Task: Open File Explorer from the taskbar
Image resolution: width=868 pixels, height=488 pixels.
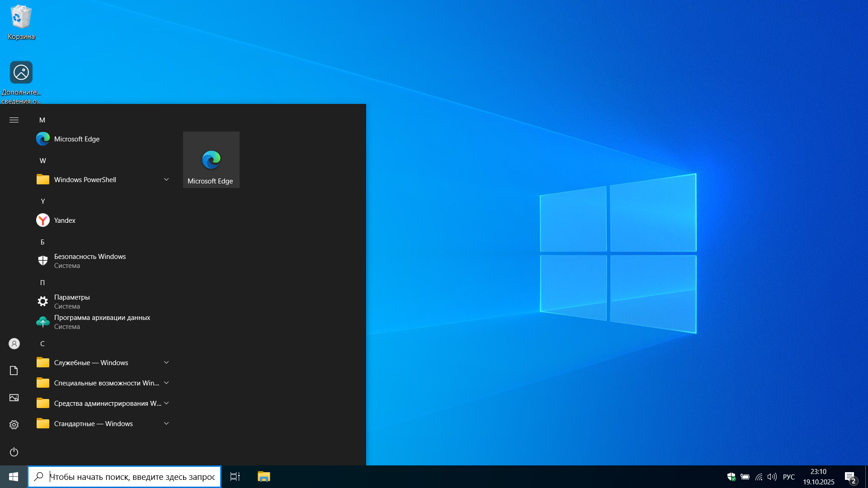Action: coord(264,477)
